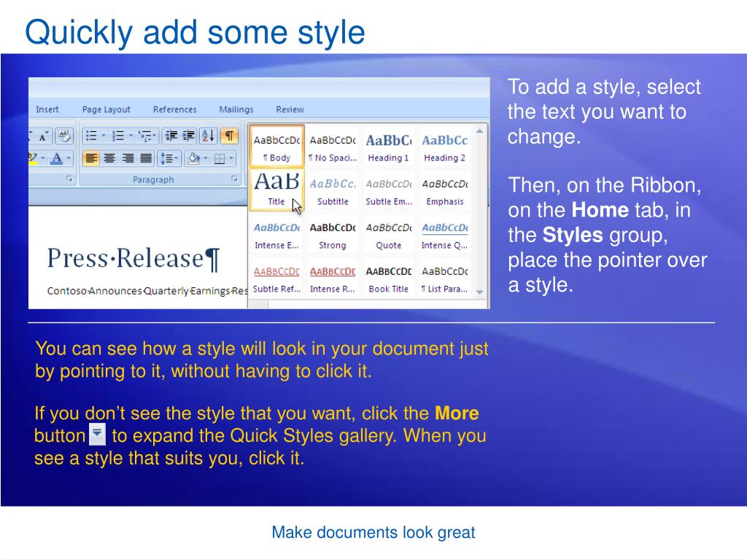This screenshot has height=560, width=747.
Task: Click the Decrease Indent icon
Action: (171, 136)
